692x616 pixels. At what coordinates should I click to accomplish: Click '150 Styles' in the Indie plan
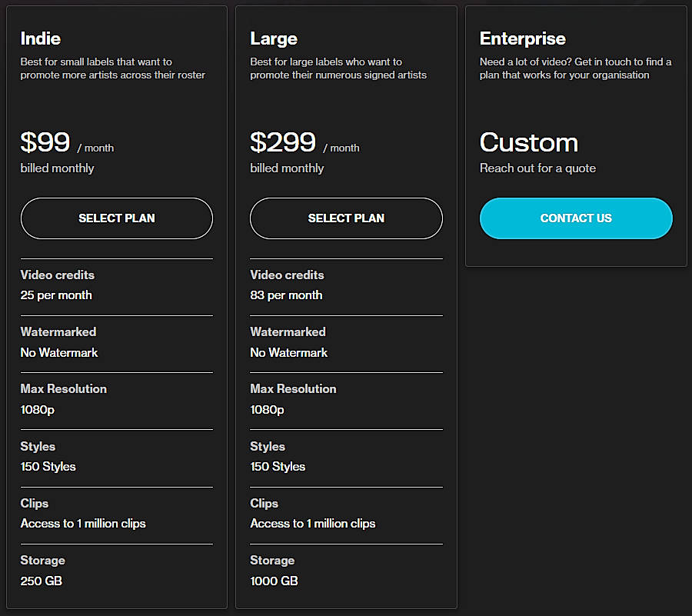coord(48,467)
